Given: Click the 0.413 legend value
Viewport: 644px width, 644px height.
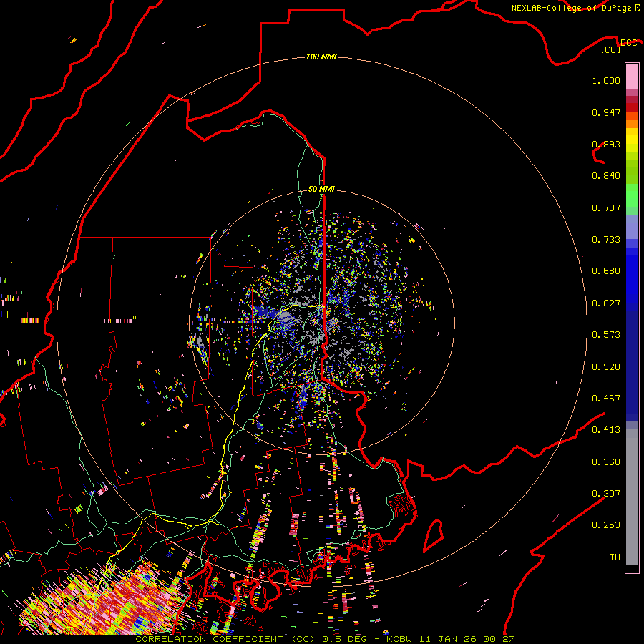Looking at the screenshot, I should pyautogui.click(x=606, y=430).
